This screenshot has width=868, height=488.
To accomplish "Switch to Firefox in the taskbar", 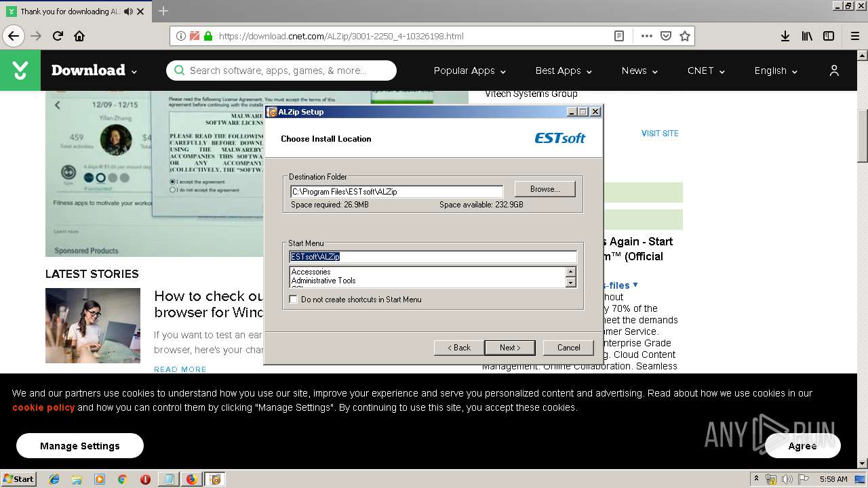I will point(191,479).
